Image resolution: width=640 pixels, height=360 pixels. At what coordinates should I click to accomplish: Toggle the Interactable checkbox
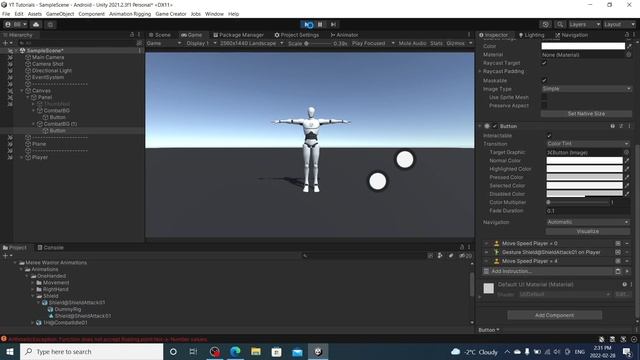pos(549,136)
